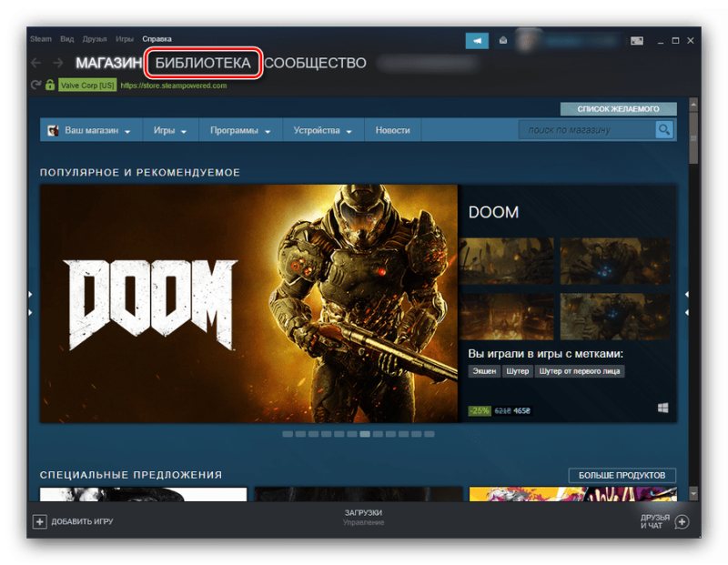The image size is (728, 565).
Task: Click the scrollbar up arrow
Action: tap(693, 105)
